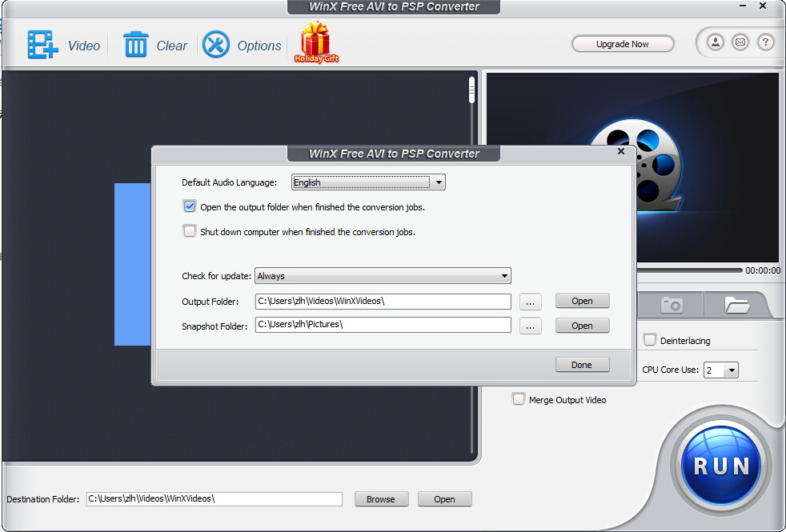The height and width of the screenshot is (532, 786).
Task: Click the user account icon
Action: tap(716, 42)
